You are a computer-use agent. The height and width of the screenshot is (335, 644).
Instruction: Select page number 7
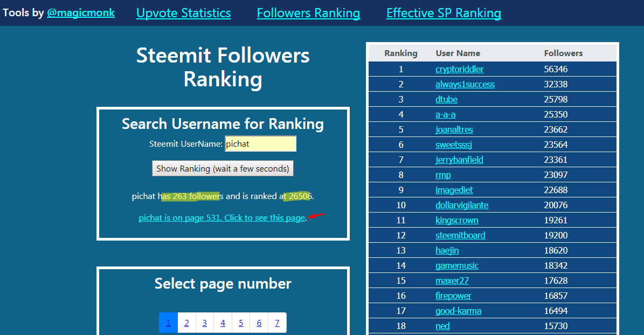[277, 323]
